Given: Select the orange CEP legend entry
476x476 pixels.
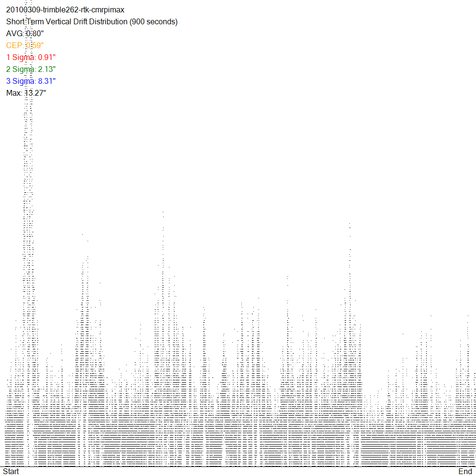Looking at the screenshot, I should (x=25, y=46).
